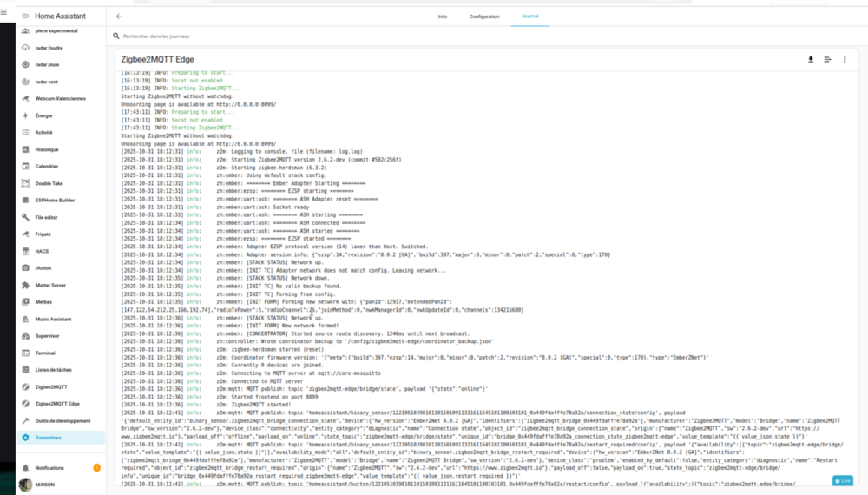Open Listes de tâches
This screenshot has height=495, width=868.
coord(61,370)
